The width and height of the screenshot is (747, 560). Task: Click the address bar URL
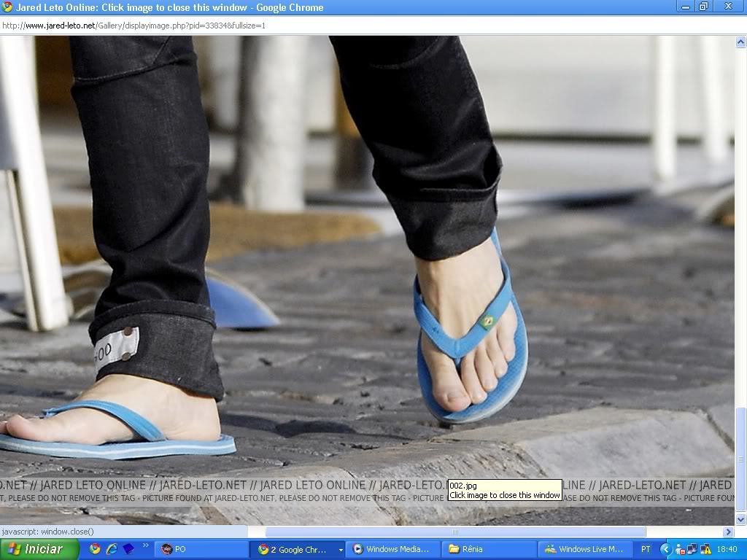[x=133, y=26]
